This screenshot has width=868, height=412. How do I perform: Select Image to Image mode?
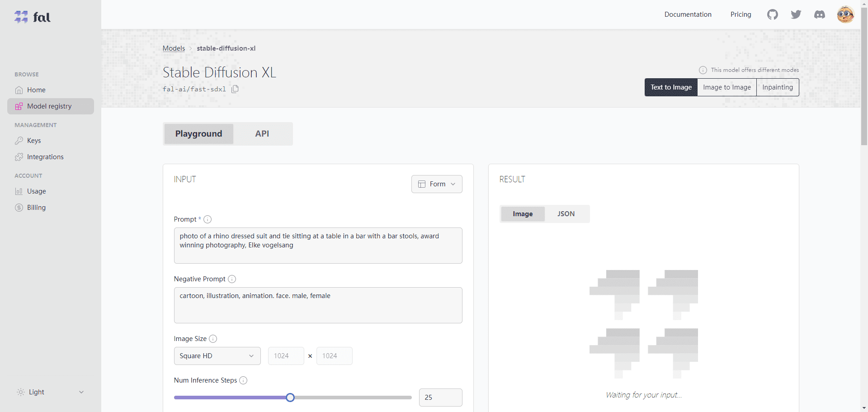pyautogui.click(x=727, y=87)
